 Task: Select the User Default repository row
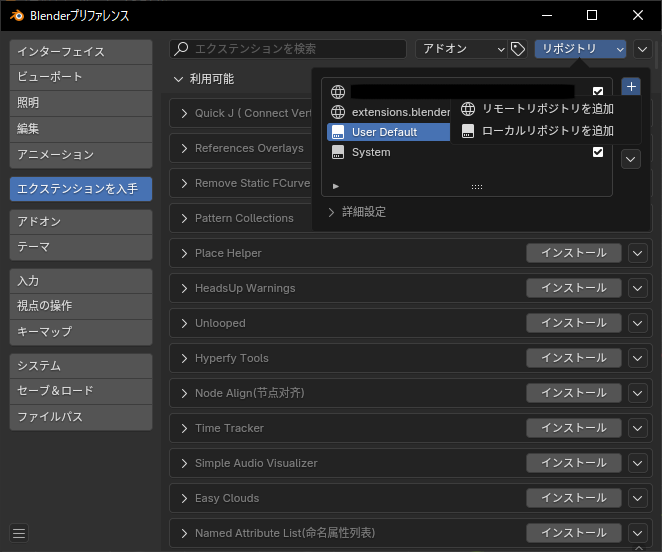tap(388, 132)
